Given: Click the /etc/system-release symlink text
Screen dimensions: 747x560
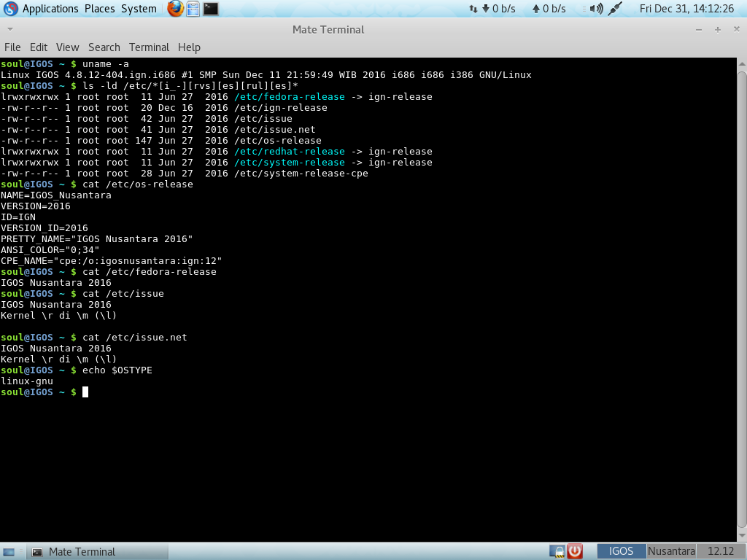Looking at the screenshot, I should click(x=290, y=163).
